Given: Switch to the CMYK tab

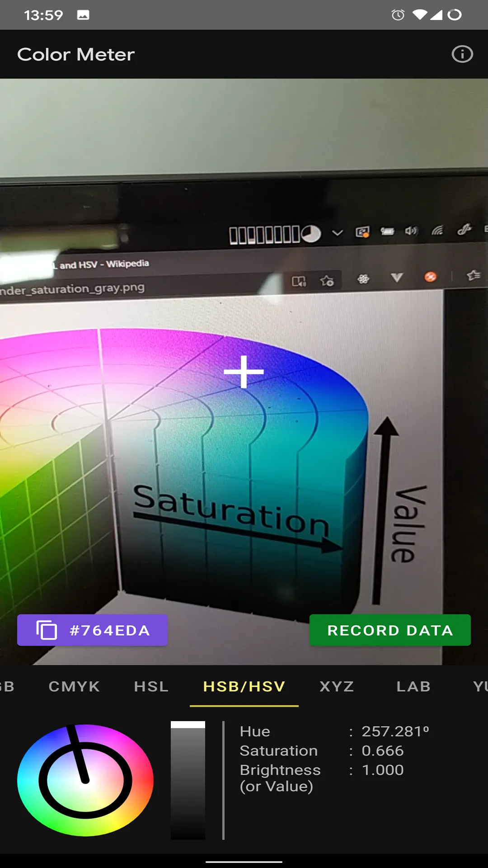Looking at the screenshot, I should coord(74,686).
